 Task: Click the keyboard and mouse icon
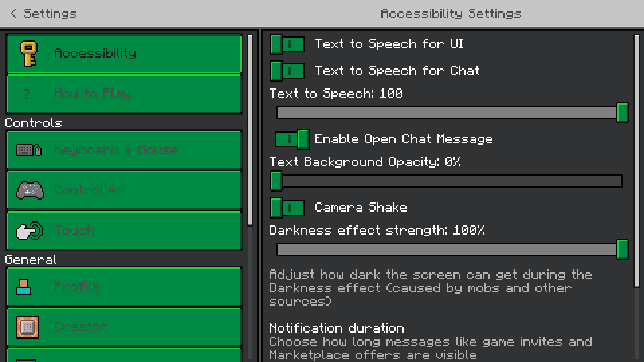pyautogui.click(x=29, y=150)
